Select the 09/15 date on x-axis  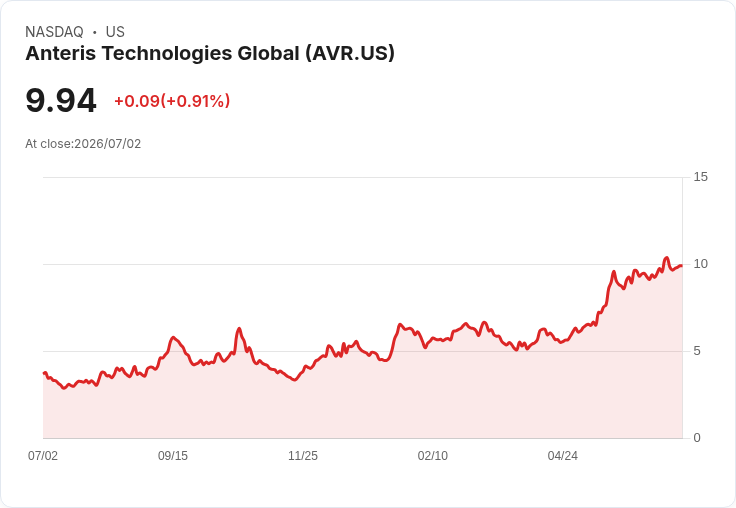click(173, 456)
